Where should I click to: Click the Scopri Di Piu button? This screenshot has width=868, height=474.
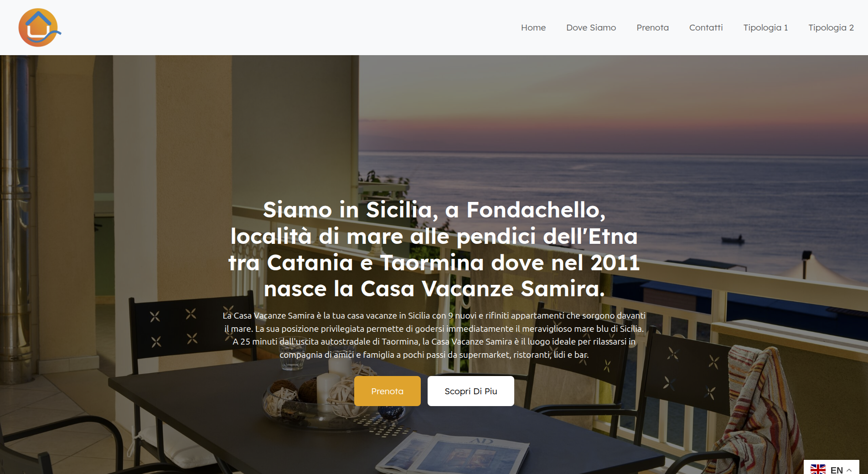471,391
